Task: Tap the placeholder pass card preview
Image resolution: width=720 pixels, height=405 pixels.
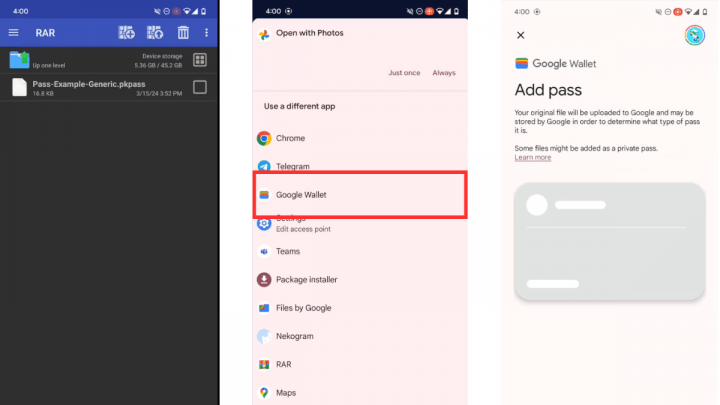Action: tap(610, 242)
